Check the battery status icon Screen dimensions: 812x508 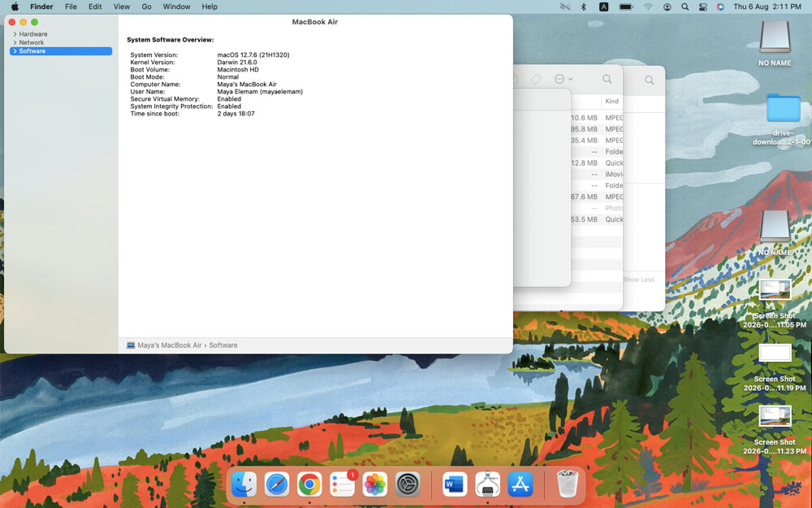pos(626,7)
